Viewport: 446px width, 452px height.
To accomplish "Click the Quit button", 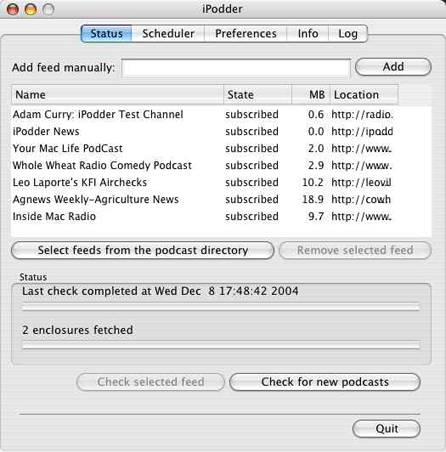I will pyautogui.click(x=387, y=429).
